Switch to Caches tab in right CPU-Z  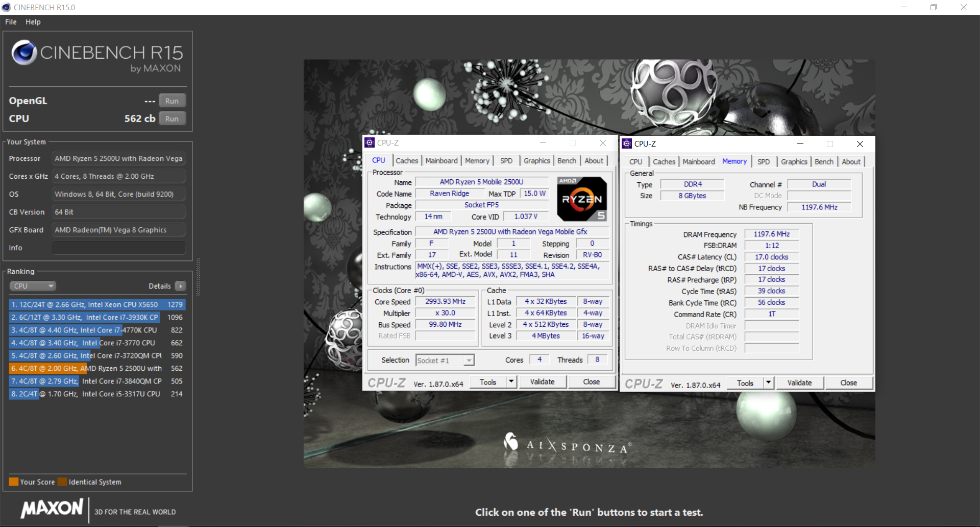pyautogui.click(x=664, y=162)
